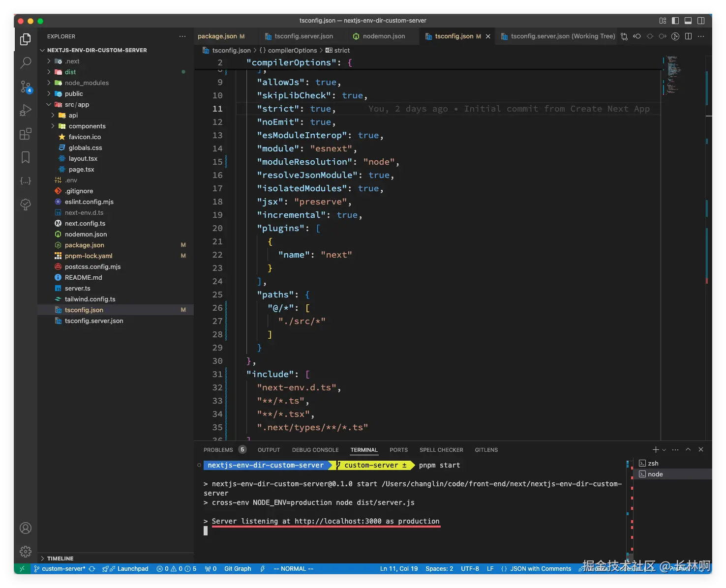Click the editor minimap overview
The height and width of the screenshot is (588, 726).
tap(673, 75)
